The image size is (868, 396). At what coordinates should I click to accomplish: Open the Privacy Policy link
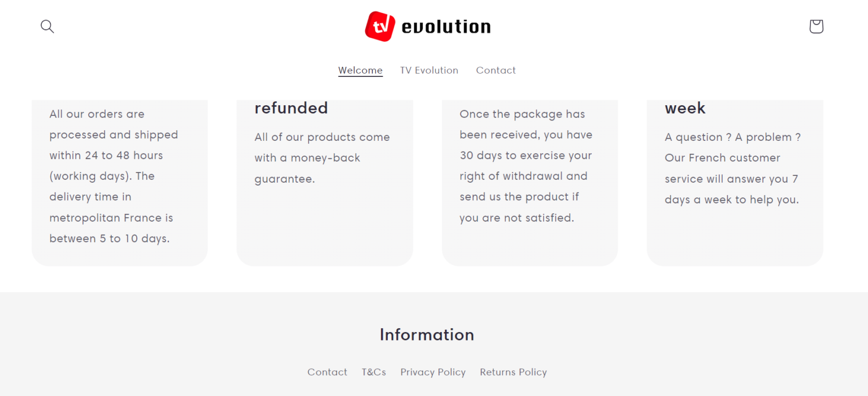433,372
